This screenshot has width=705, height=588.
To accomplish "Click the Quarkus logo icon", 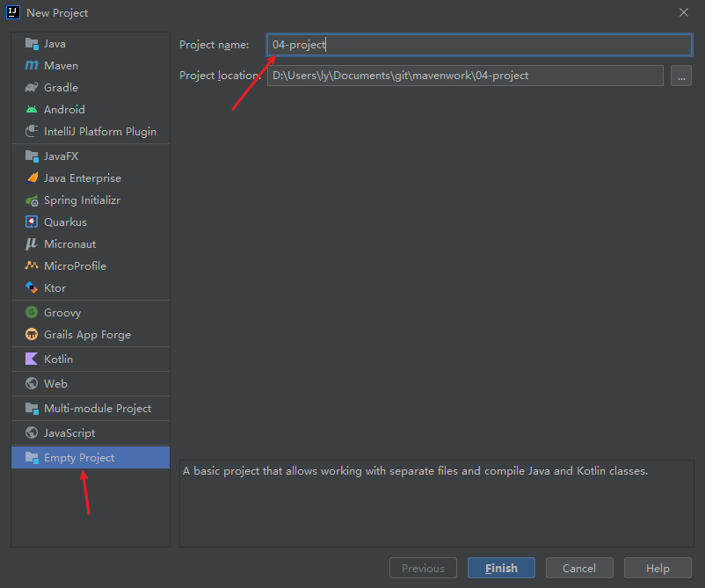I will (x=32, y=222).
